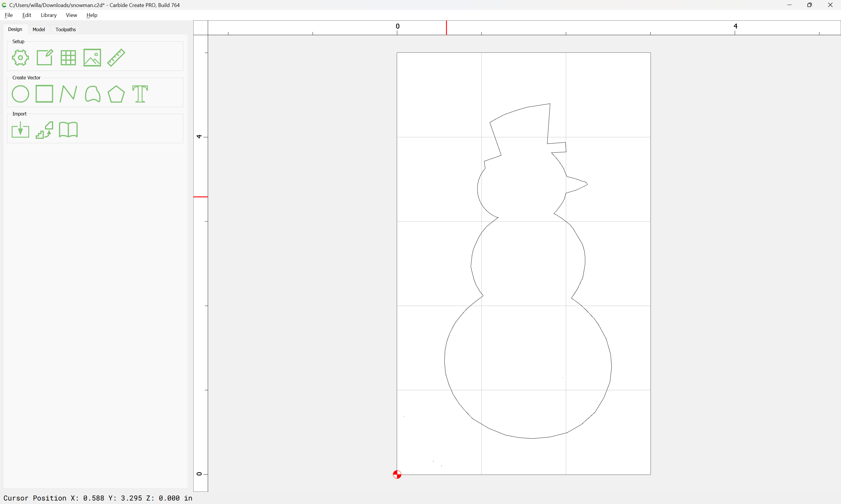
Task: Open the View menu
Action: click(71, 15)
